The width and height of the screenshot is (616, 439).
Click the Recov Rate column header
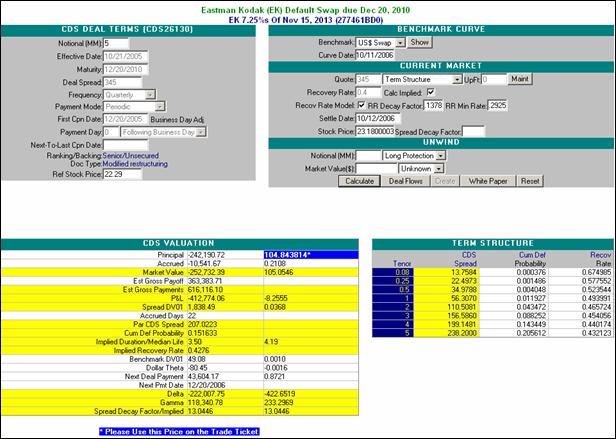pos(601,259)
